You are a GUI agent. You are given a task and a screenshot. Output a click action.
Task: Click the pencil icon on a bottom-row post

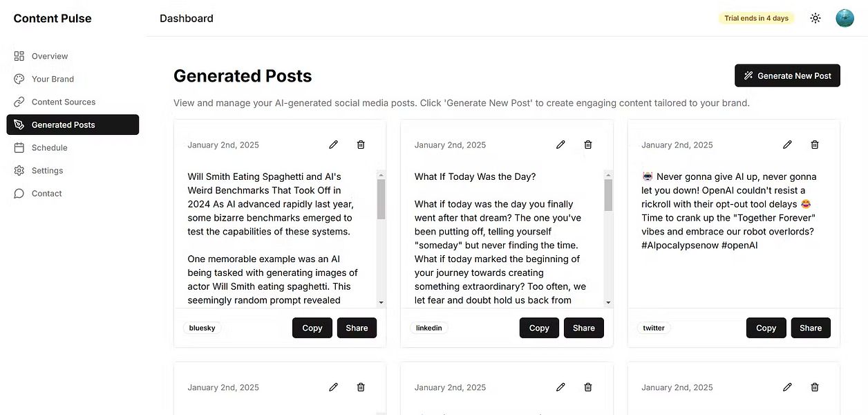[x=333, y=387]
